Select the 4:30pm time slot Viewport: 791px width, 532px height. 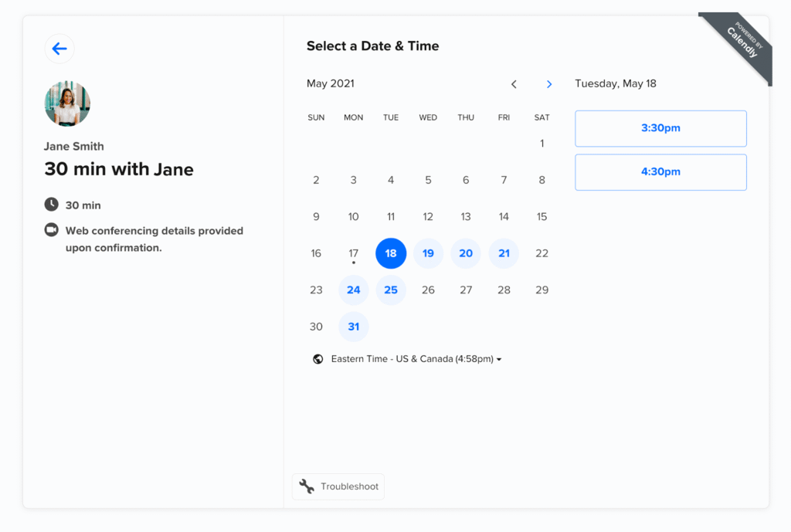coord(660,172)
